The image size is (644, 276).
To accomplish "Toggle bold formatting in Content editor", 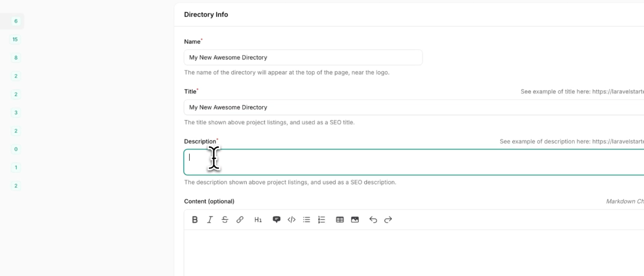I will (x=195, y=220).
